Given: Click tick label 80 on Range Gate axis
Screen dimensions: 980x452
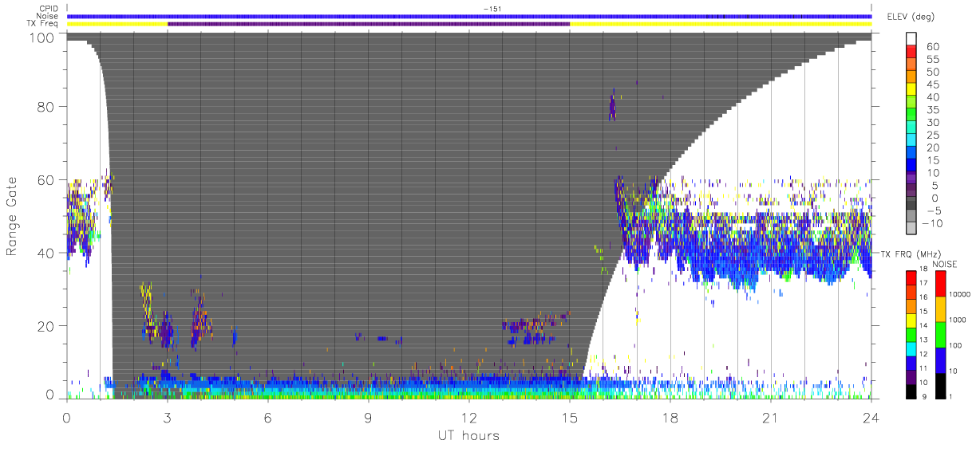Looking at the screenshot, I should 45,106.
